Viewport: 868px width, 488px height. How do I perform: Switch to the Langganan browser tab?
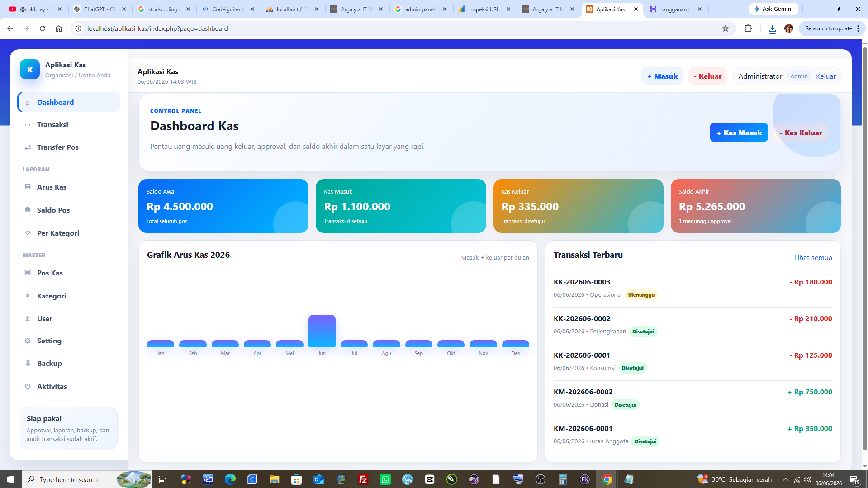pyautogui.click(x=676, y=9)
